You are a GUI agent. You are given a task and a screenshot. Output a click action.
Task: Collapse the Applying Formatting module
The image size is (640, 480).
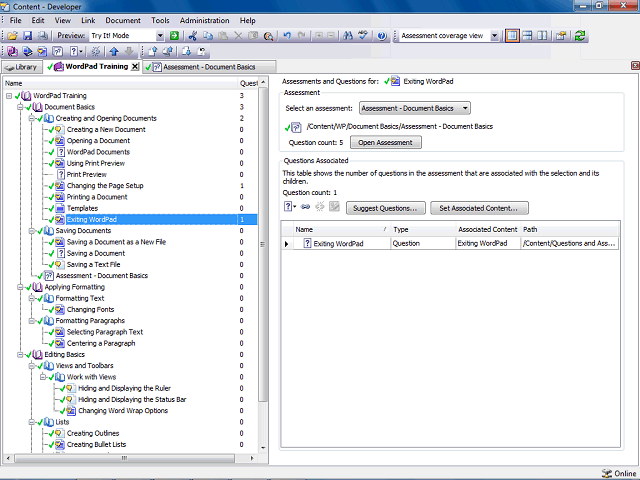point(20,287)
